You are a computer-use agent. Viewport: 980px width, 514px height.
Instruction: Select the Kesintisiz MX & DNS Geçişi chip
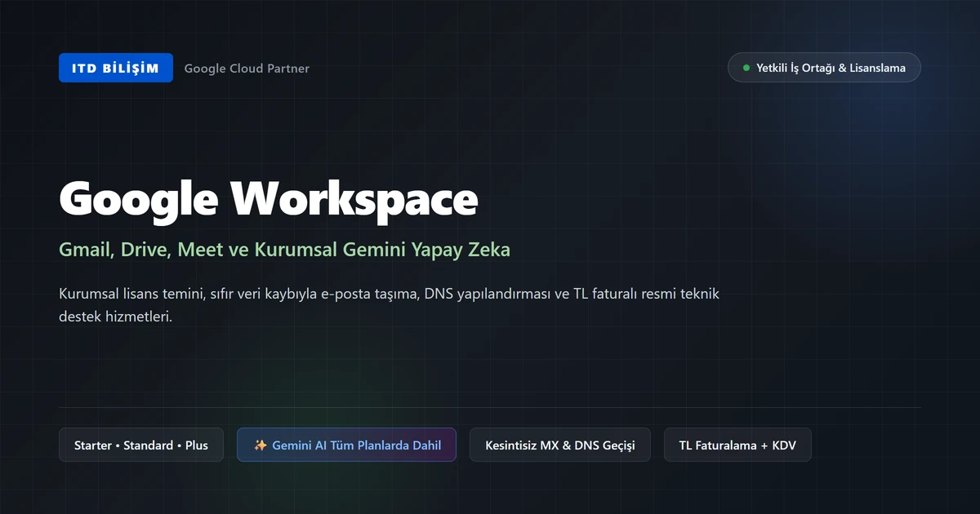tap(560, 445)
